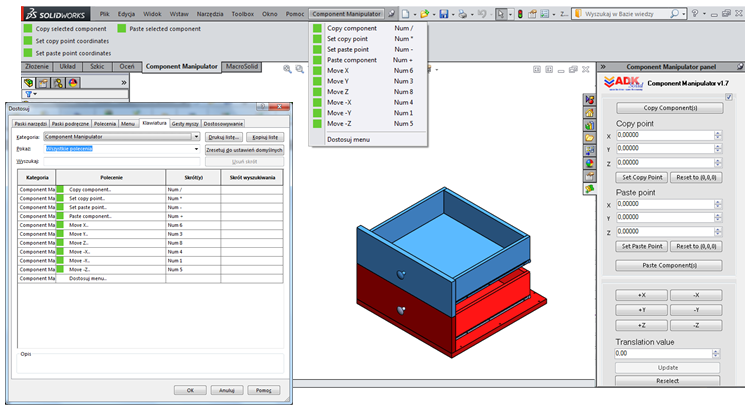749x409 pixels.
Task: Click the Save floppy disk icon
Action: coord(444,14)
